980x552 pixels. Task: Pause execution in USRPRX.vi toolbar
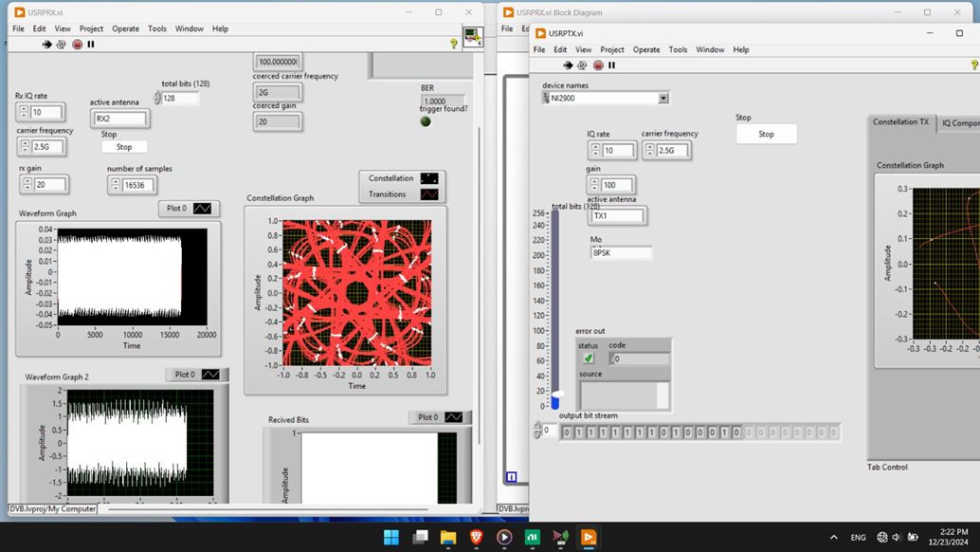click(91, 45)
